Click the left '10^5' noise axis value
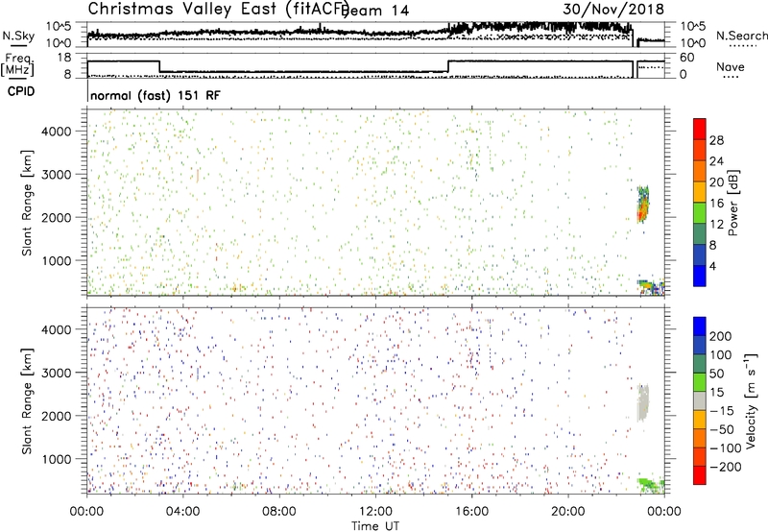Image resolution: width=768 pixels, height=532 pixels. 59,26
